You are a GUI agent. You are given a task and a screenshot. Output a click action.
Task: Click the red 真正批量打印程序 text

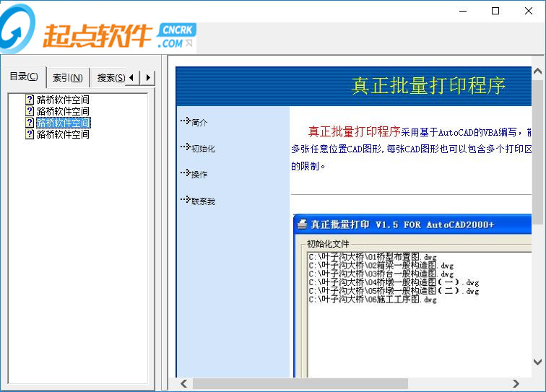click(354, 131)
